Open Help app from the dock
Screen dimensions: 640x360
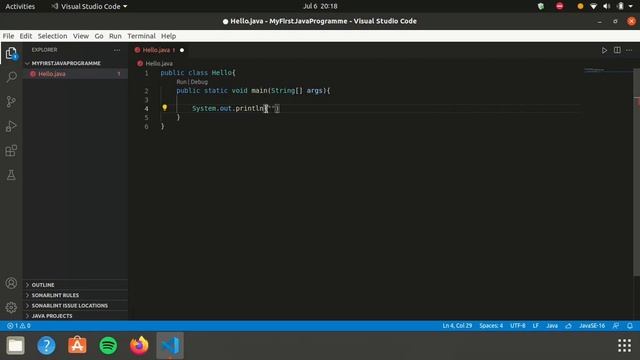pyautogui.click(x=46, y=345)
